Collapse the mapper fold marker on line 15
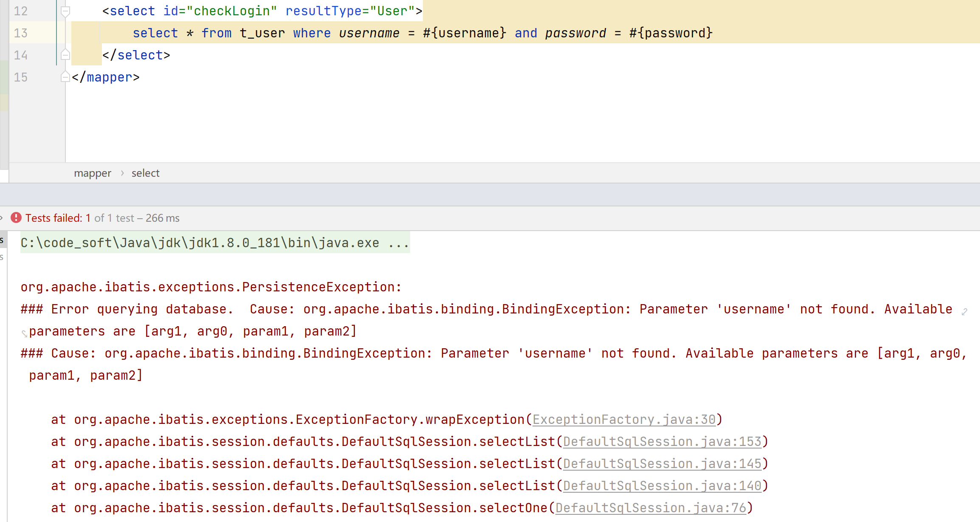This screenshot has height=522, width=980. coord(65,77)
